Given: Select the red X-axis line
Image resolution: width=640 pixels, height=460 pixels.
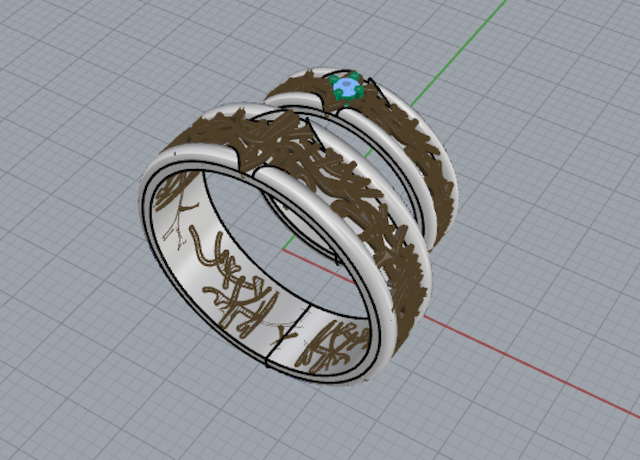Looking at the screenshot, I should click(x=531, y=365).
